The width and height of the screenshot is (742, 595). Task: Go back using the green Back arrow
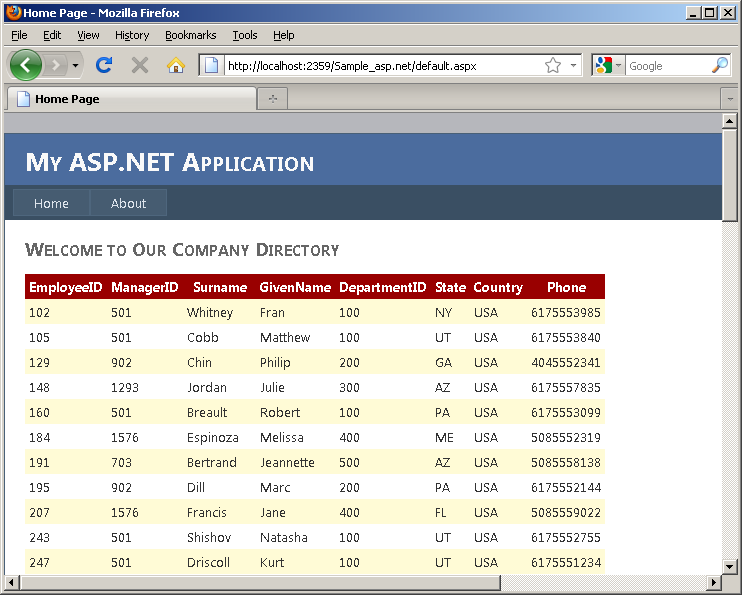[26, 65]
